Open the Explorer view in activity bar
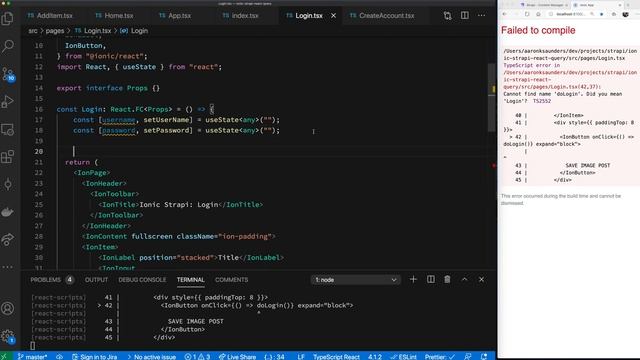The image size is (640, 360). [x=8, y=18]
